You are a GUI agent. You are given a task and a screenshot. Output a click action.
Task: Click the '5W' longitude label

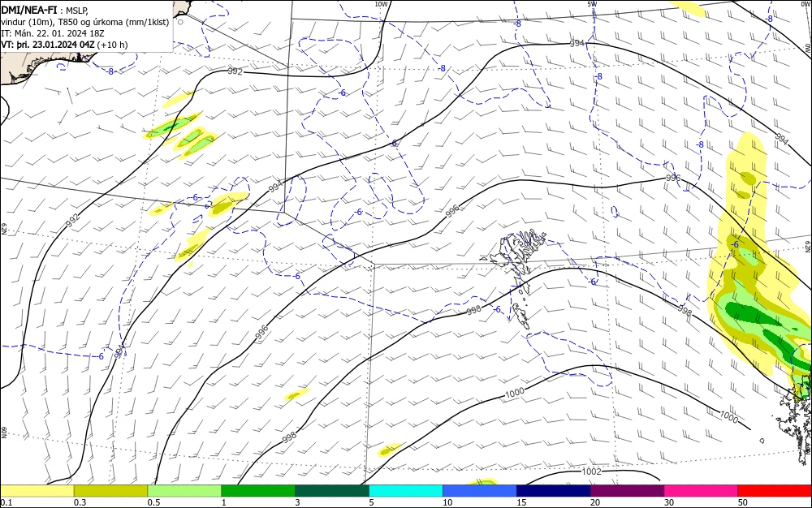click(x=592, y=4)
